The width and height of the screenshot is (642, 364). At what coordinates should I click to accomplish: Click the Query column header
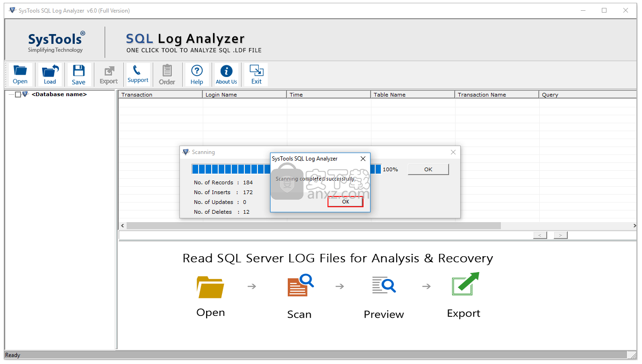pyautogui.click(x=588, y=94)
